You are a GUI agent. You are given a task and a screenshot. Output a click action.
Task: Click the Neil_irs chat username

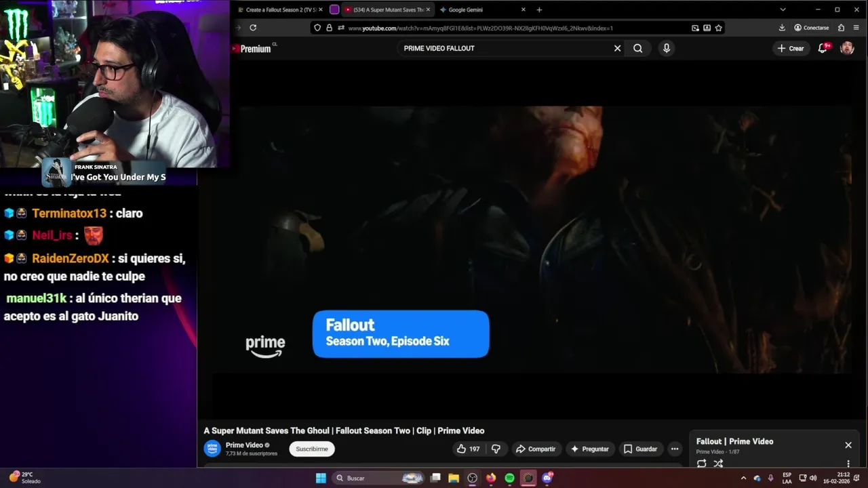pyautogui.click(x=52, y=235)
